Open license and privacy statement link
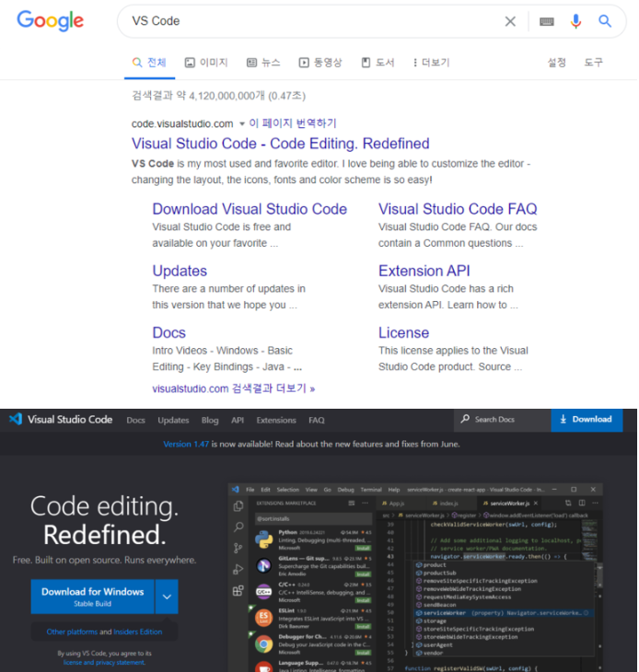Screen dimensions: 639x672 click(104, 663)
